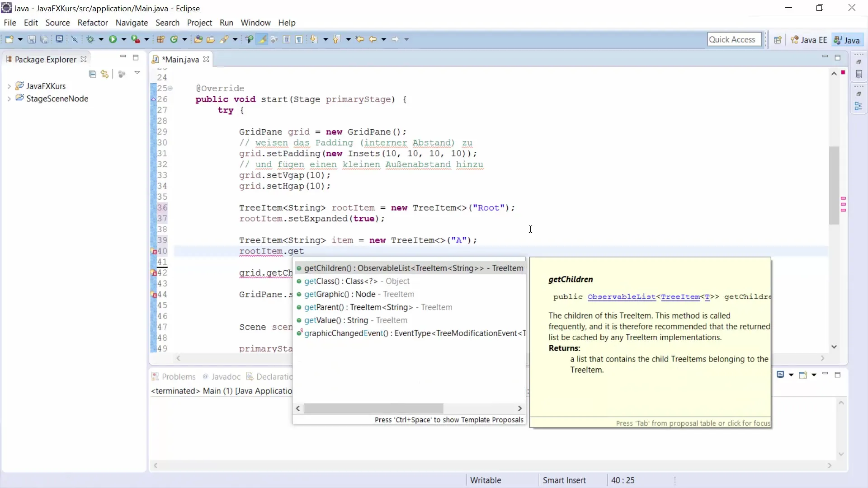Switch to the Java perspective
This screenshot has height=488, width=868.
848,40
